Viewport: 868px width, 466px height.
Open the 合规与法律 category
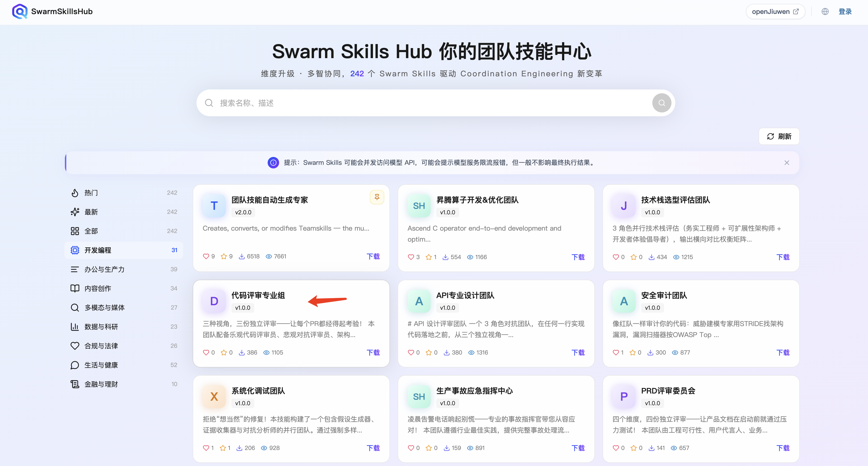coord(124,346)
